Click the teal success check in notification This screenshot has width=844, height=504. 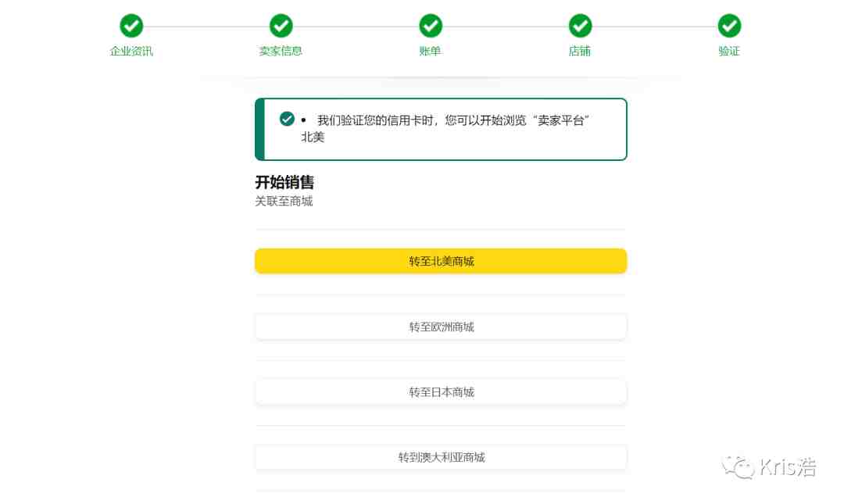[x=287, y=119]
